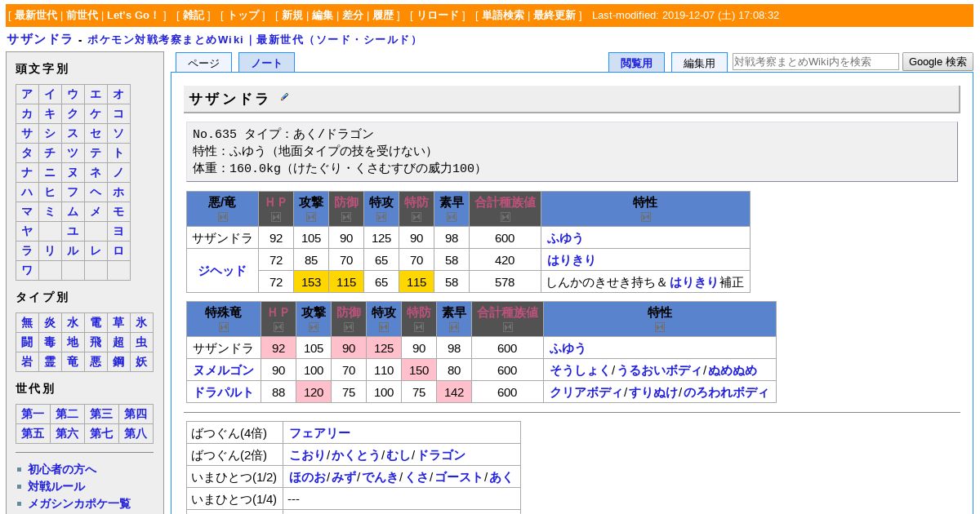Click the Google 検索 button
This screenshot has height=514, width=980.
938,61
